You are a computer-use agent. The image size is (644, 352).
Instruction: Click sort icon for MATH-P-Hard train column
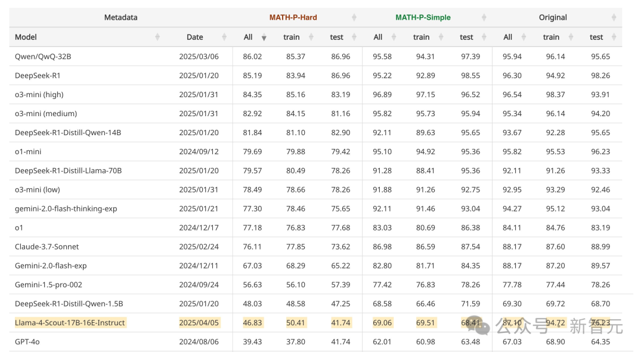(312, 37)
